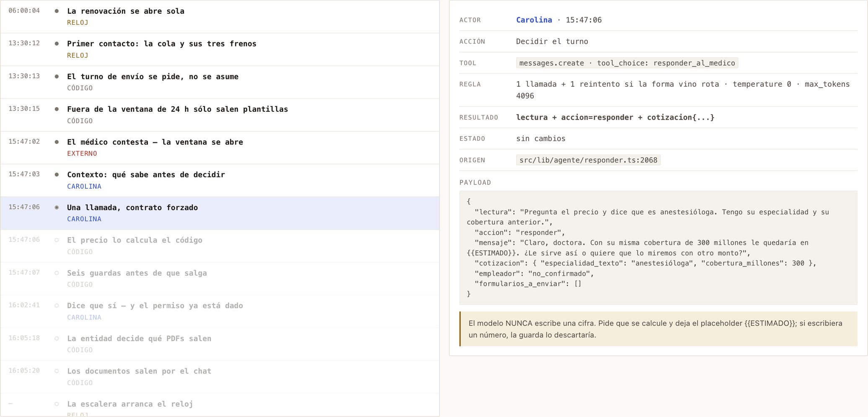Open 'El precio lo calcula el código' event
Screen dimensions: 868x417
pos(220,246)
